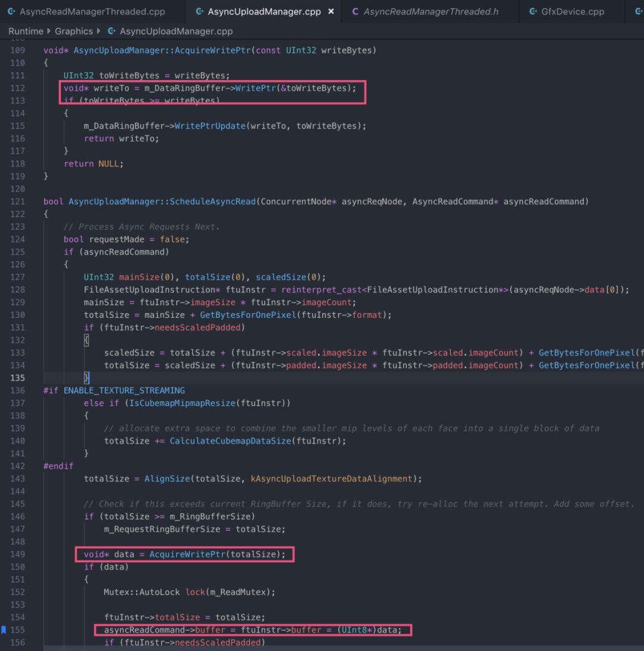The height and width of the screenshot is (651, 644).
Task: Click the requestMade variable declaration
Action: (x=117, y=239)
